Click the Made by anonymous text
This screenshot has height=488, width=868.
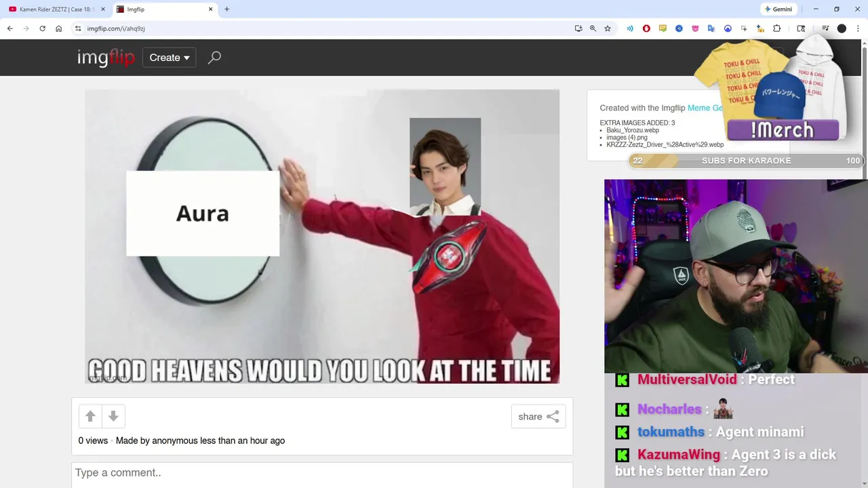(200, 441)
